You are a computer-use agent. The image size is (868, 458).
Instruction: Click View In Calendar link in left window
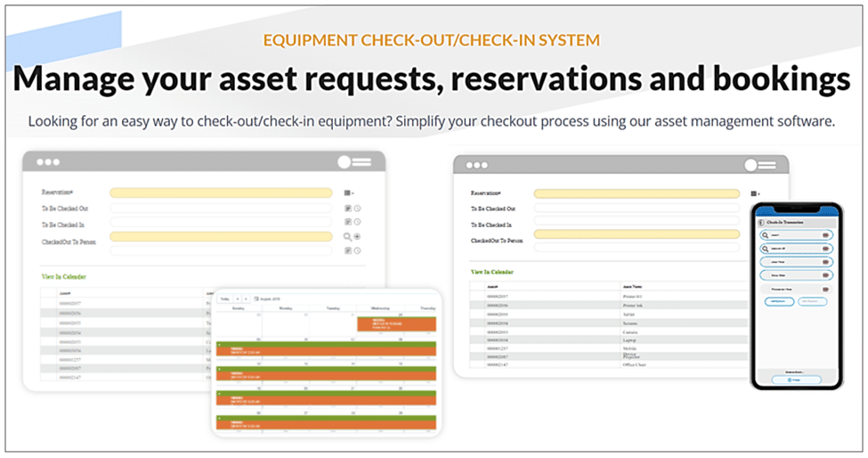point(63,277)
